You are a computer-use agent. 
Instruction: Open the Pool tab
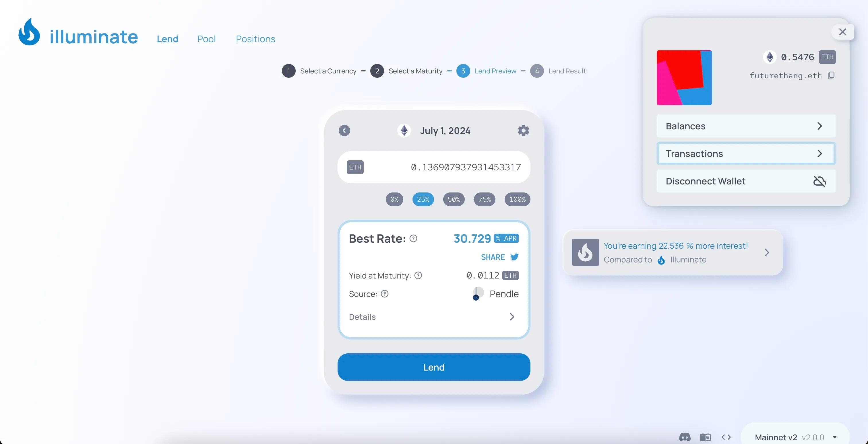coord(206,38)
